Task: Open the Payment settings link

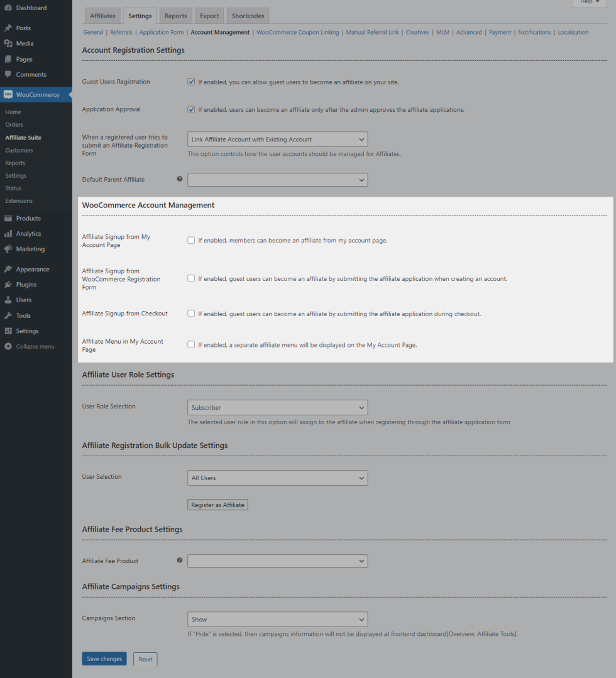Action: pos(500,32)
